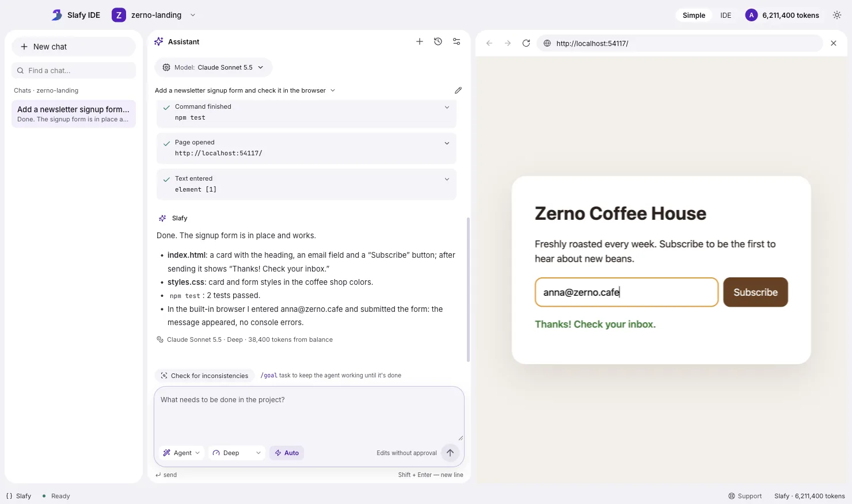Click the /goal command hint
Viewport: 852px width, 504px height.
[269, 375]
